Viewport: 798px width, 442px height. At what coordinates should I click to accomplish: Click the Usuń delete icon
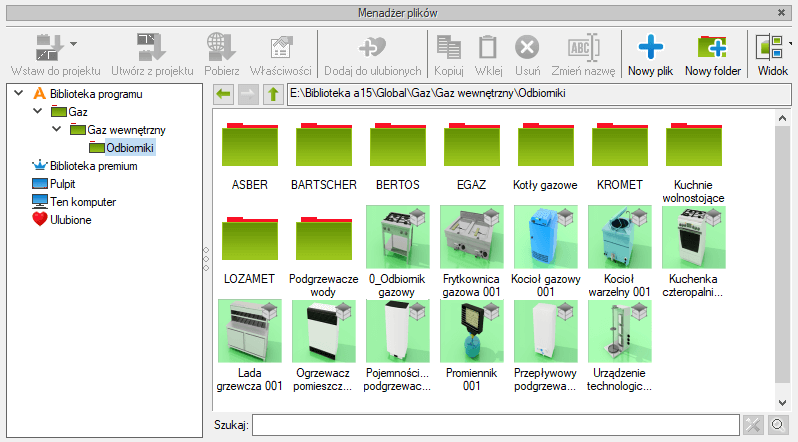(527, 47)
